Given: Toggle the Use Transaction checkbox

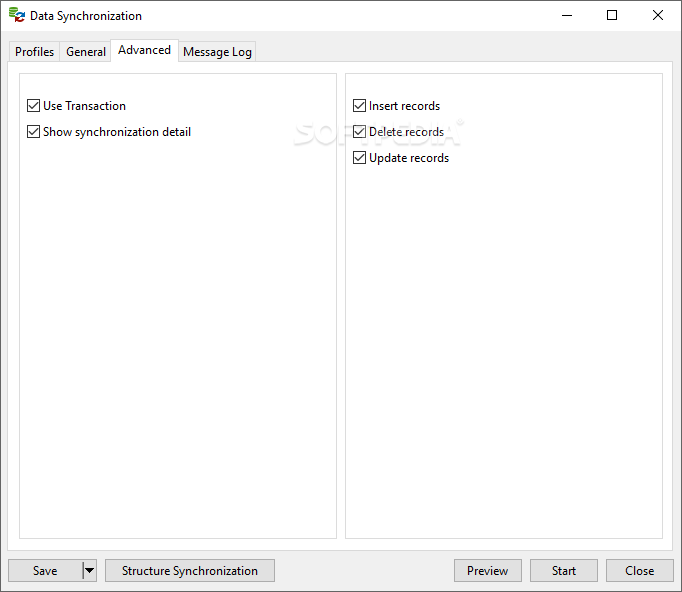Looking at the screenshot, I should point(33,106).
